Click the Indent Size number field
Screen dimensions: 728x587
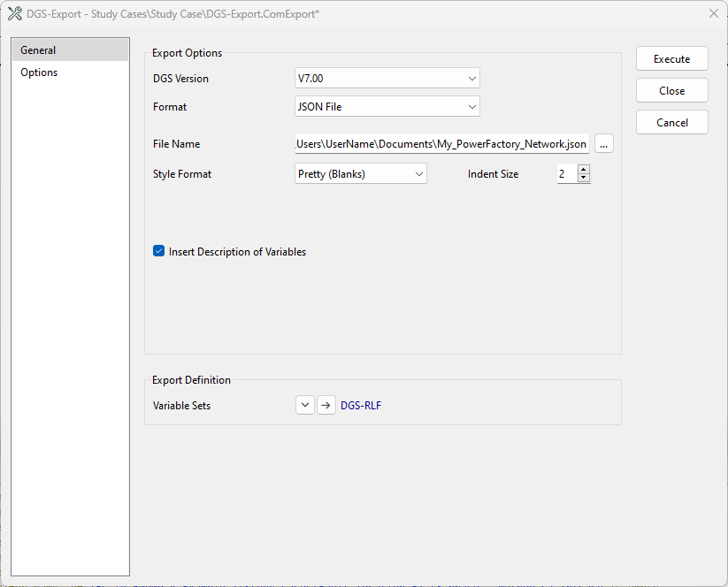pyautogui.click(x=566, y=174)
